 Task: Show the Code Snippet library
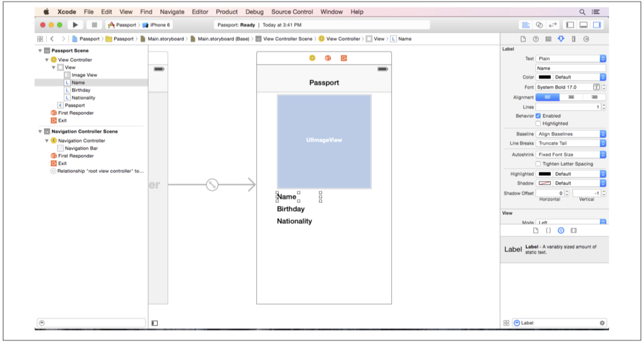click(x=548, y=230)
